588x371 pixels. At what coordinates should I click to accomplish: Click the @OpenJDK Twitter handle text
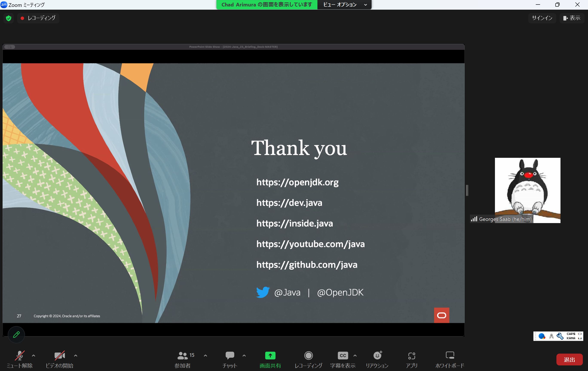pyautogui.click(x=340, y=292)
